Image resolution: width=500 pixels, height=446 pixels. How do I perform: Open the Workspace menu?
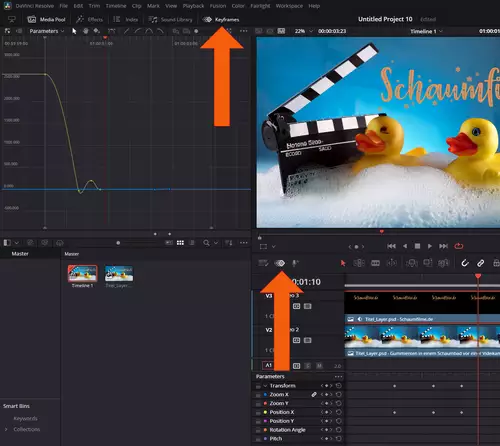pos(289,6)
